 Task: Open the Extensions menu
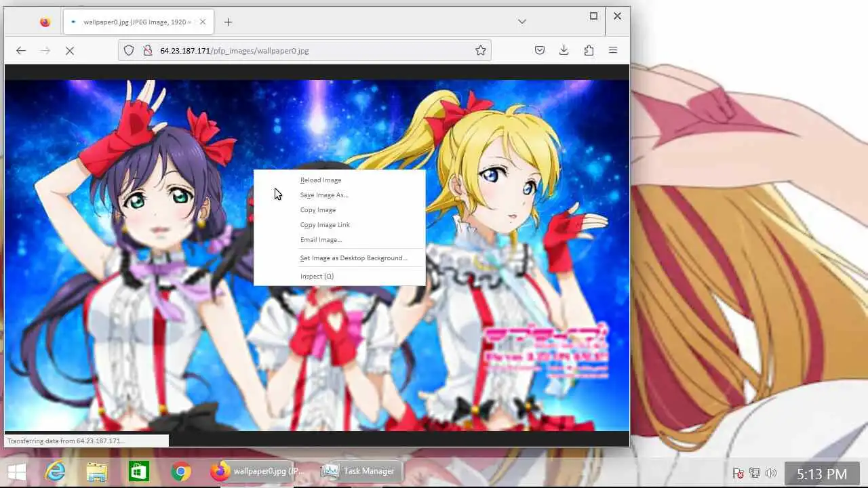pyautogui.click(x=589, y=50)
